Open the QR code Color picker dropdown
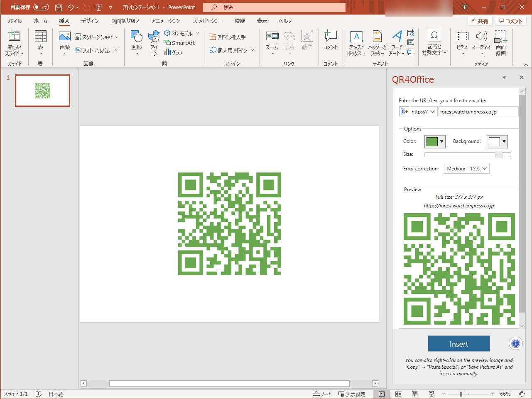 tap(435, 141)
